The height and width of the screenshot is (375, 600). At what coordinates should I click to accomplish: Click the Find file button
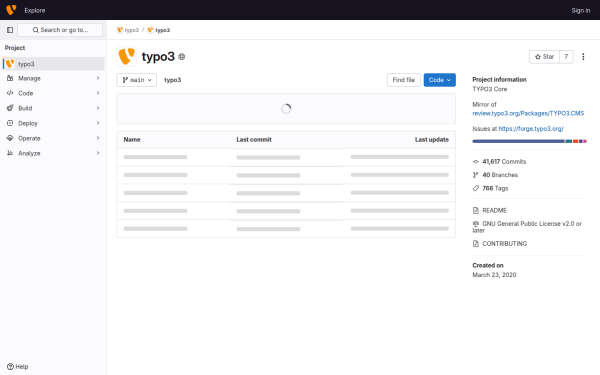tap(404, 80)
